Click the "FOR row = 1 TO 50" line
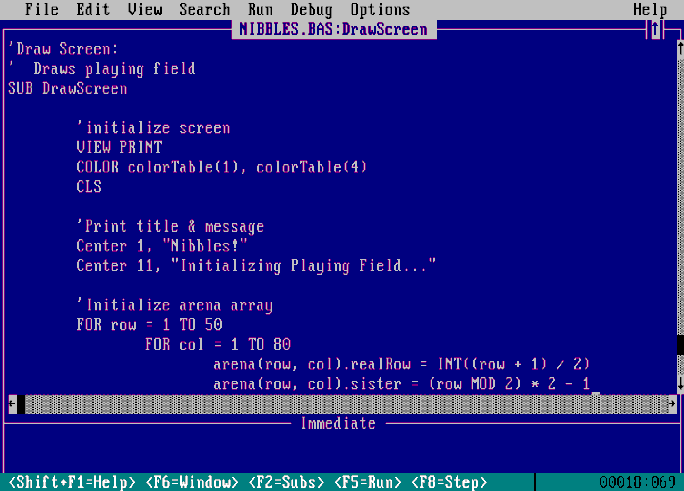This screenshot has height=491, width=684. pos(149,325)
